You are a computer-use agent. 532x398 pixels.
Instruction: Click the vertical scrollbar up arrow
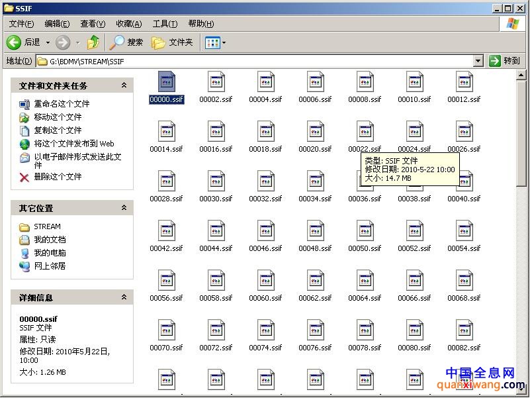521,75
